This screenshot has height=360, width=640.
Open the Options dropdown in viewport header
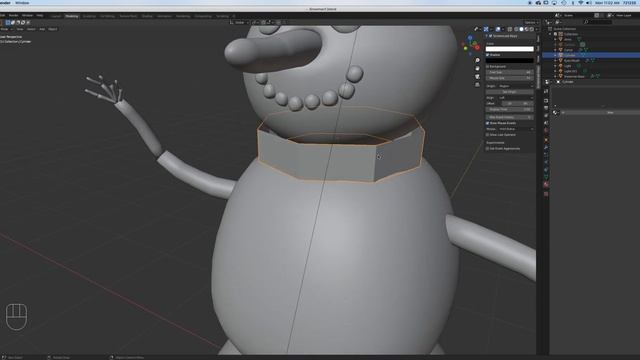(531, 22)
